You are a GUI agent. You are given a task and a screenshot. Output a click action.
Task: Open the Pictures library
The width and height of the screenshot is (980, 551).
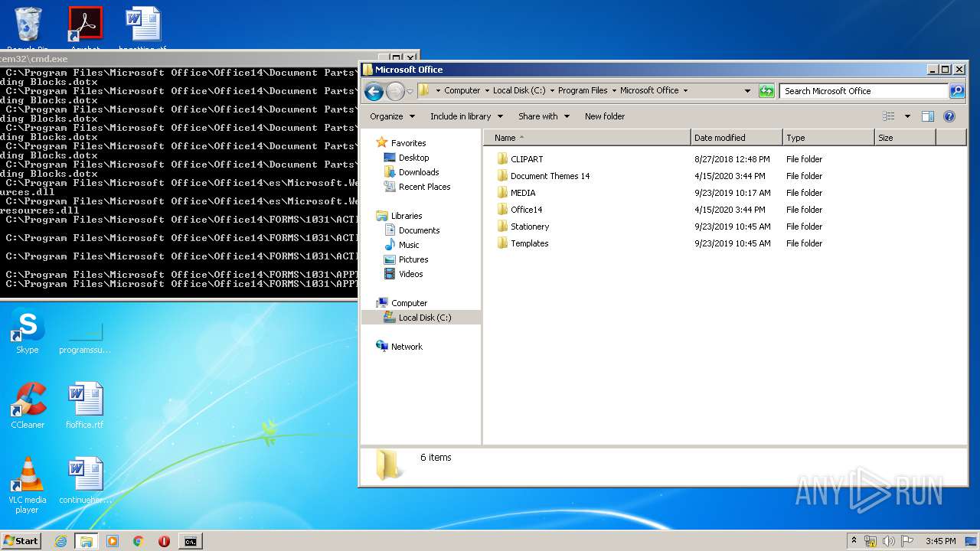point(413,259)
